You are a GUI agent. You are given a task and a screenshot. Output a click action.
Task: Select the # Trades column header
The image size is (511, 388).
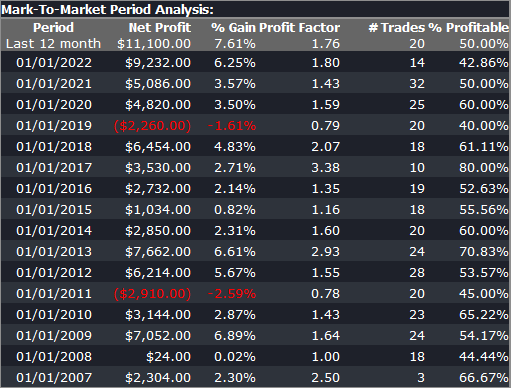click(x=397, y=27)
